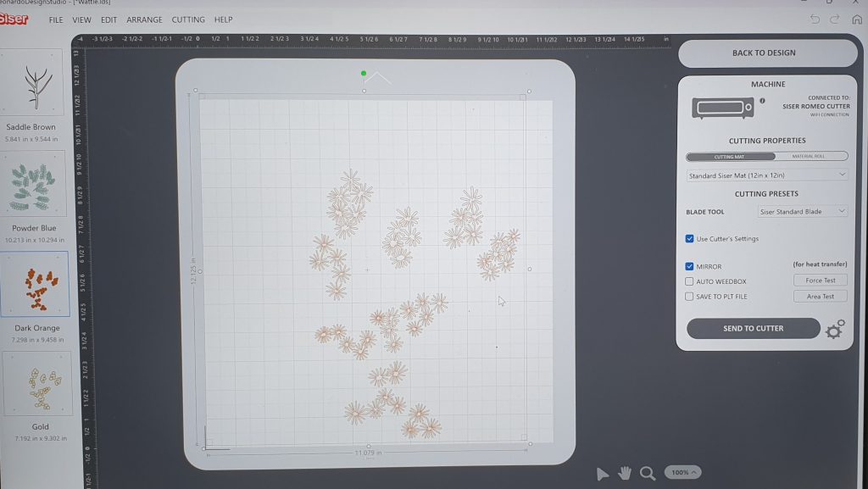868x489 pixels.
Task: Go to home via house icon
Action: pos(856,19)
